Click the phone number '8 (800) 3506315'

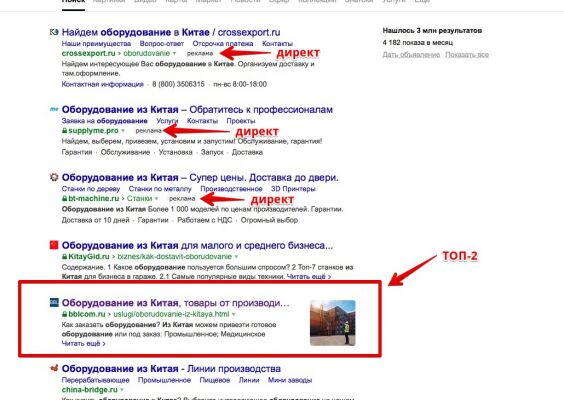178,84
